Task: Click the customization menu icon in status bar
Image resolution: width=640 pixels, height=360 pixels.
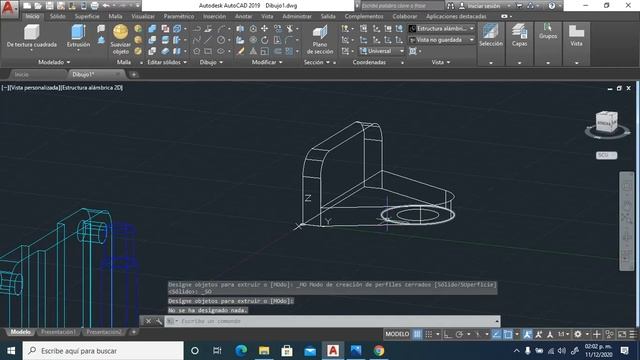Action: (x=633, y=334)
